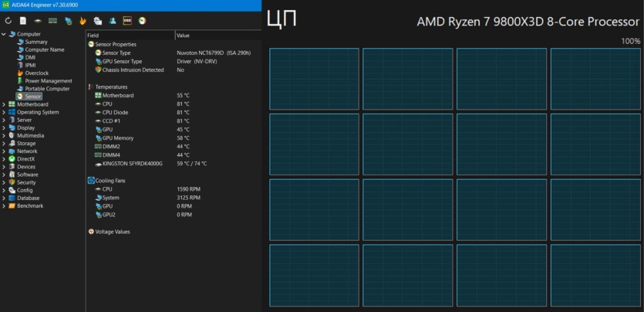Select the DIMM4 temperature row
The height and width of the screenshot is (312, 644).
(174, 155)
